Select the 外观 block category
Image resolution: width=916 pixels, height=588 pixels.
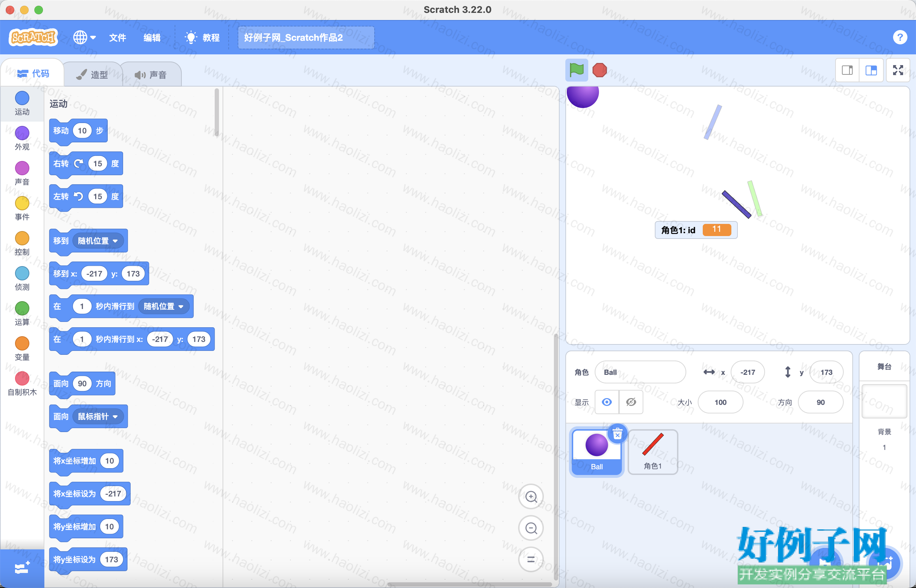click(x=22, y=139)
